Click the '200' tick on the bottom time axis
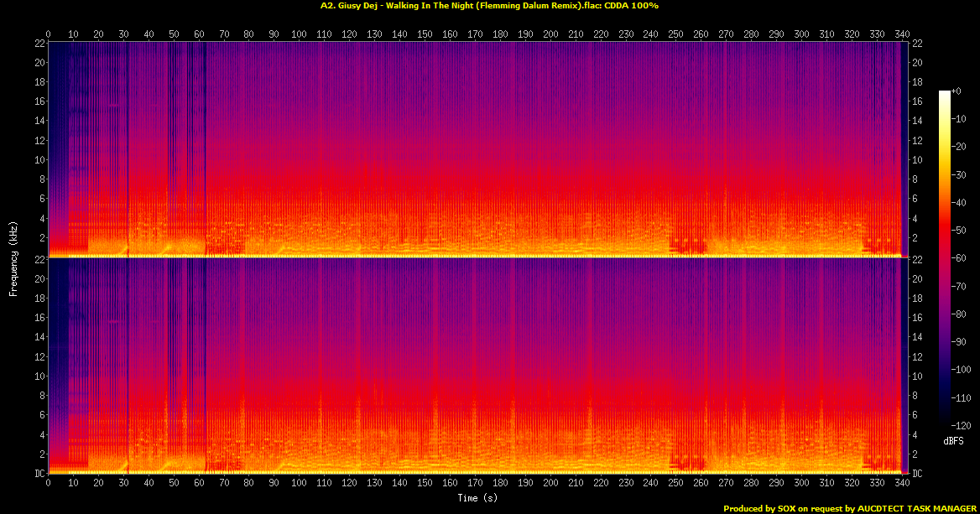This screenshot has height=514, width=980. click(550, 483)
